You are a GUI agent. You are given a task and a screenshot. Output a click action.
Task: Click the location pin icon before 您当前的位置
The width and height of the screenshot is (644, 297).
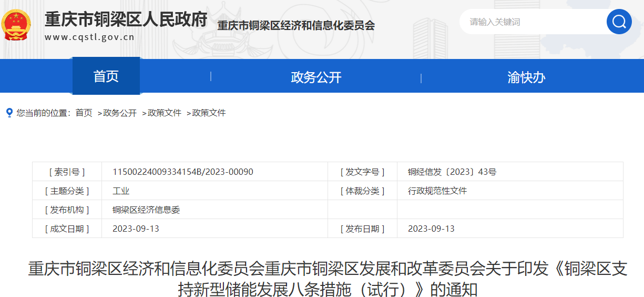pyautogui.click(x=9, y=113)
